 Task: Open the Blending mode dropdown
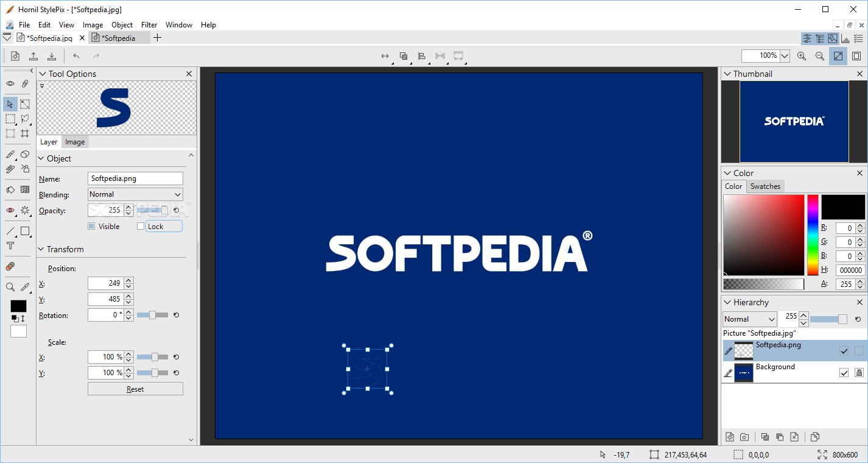coord(135,194)
